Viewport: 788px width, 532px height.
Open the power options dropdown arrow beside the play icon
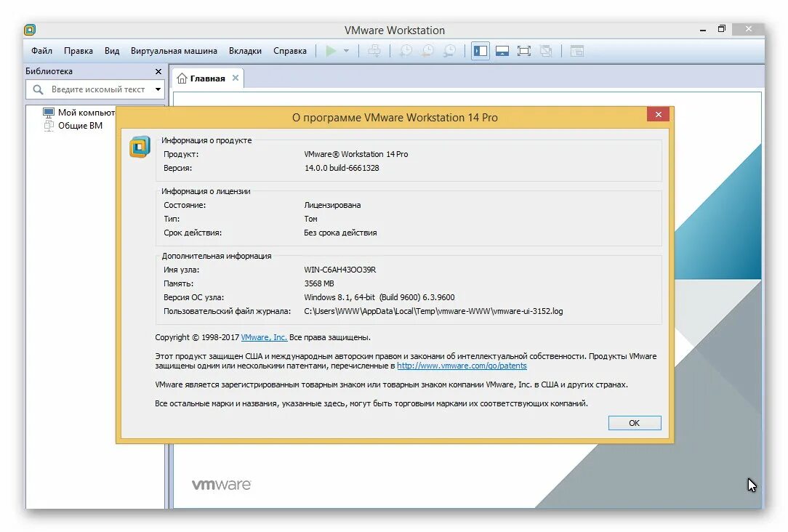tap(346, 51)
